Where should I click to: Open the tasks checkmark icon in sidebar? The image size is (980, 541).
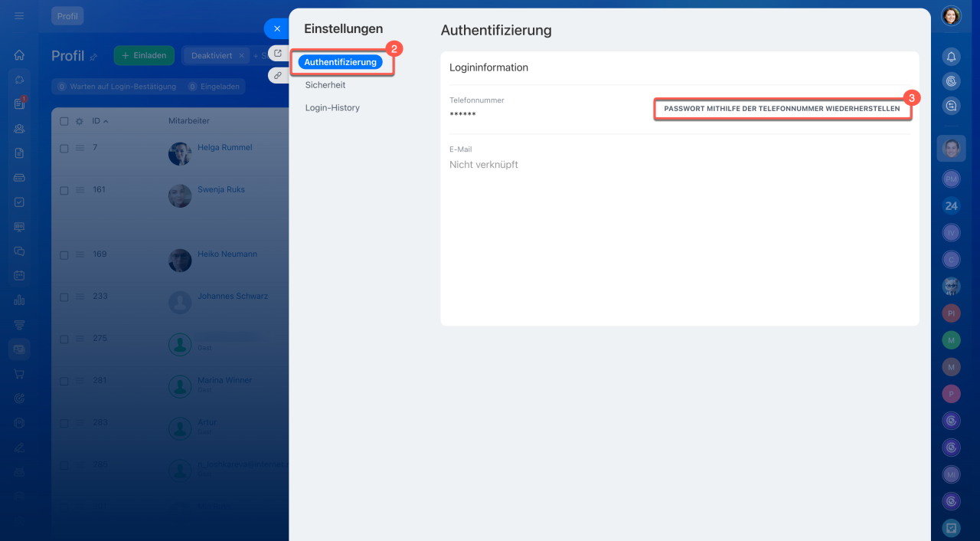point(19,202)
